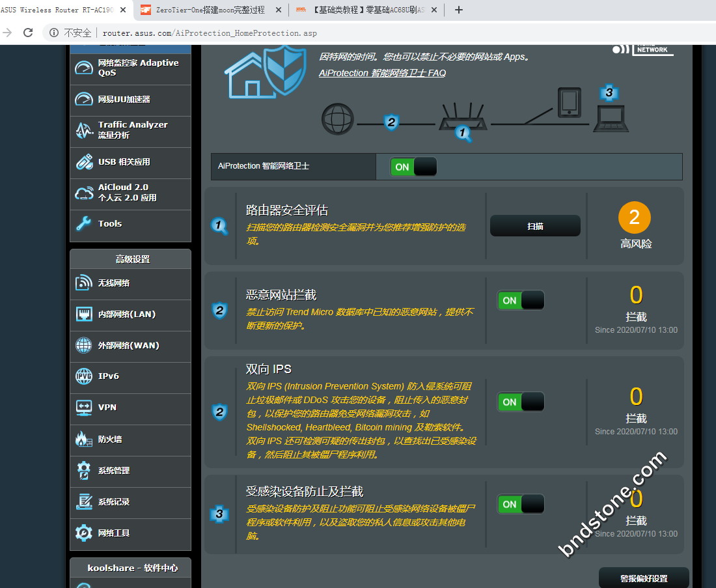716x588 pixels.
Task: Open the 防火墙 flame icon
Action: point(84,439)
